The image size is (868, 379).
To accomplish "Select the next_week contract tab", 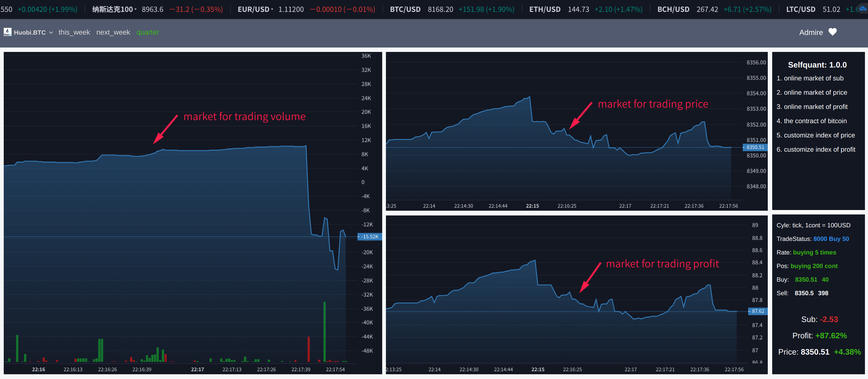I will 113,33.
